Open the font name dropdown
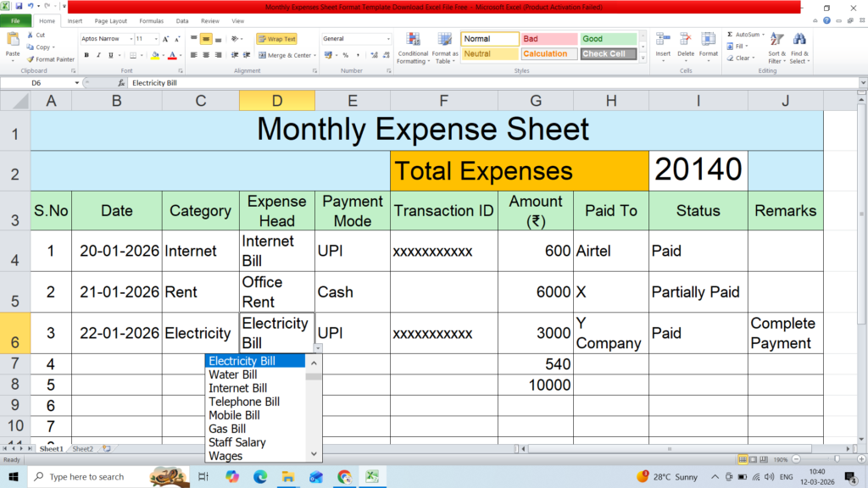Image resolution: width=868 pixels, height=488 pixels. tap(131, 39)
